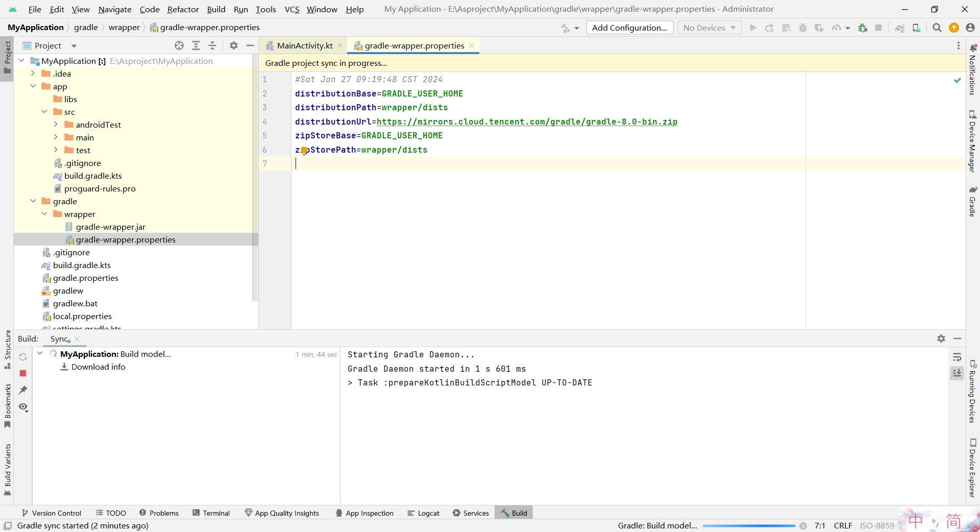
Task: Toggle soft-wrap in Build output
Action: [x=957, y=357]
